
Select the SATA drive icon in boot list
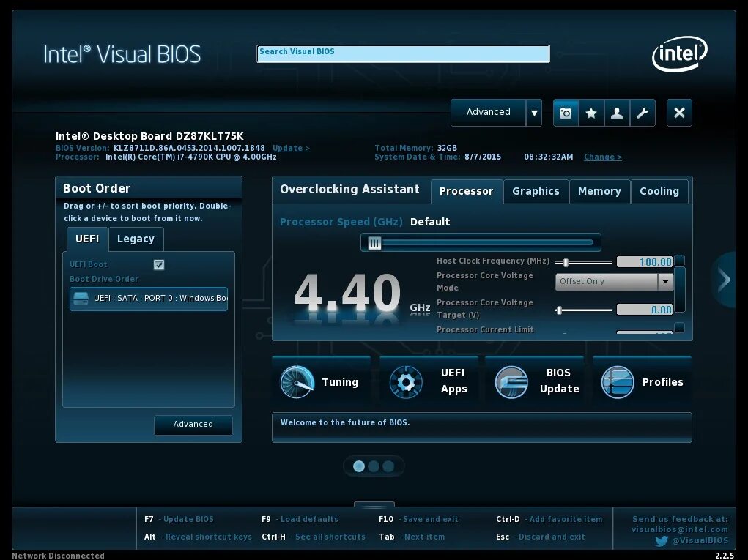point(81,299)
